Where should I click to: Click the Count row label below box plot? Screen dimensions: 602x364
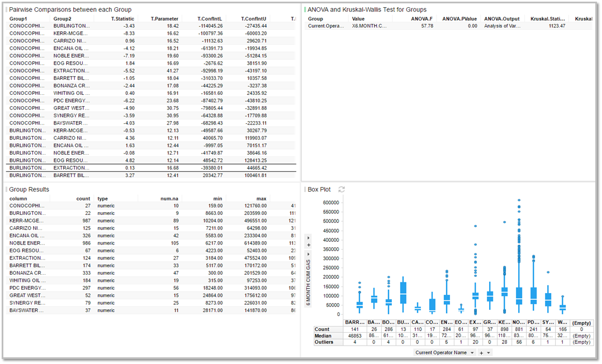322,329
